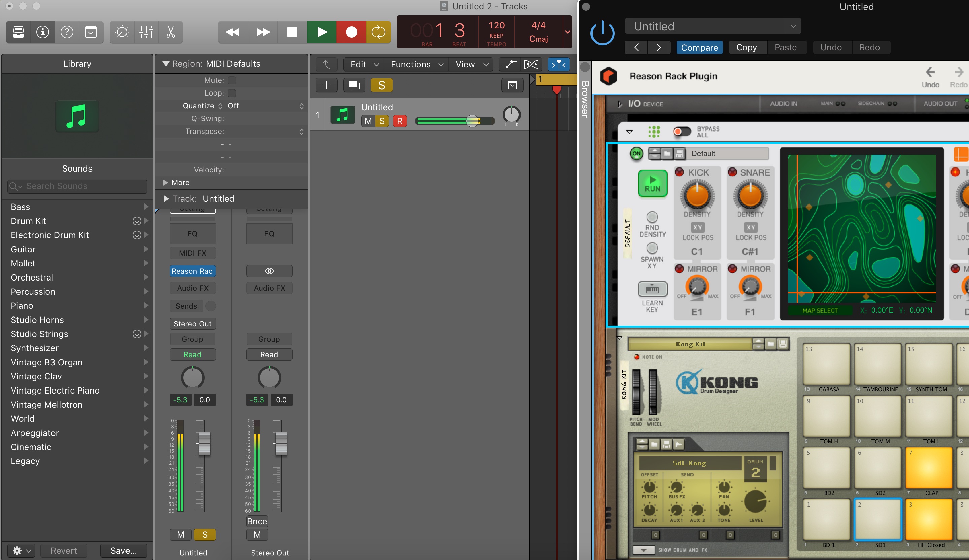Expand the More region options

pos(165,182)
